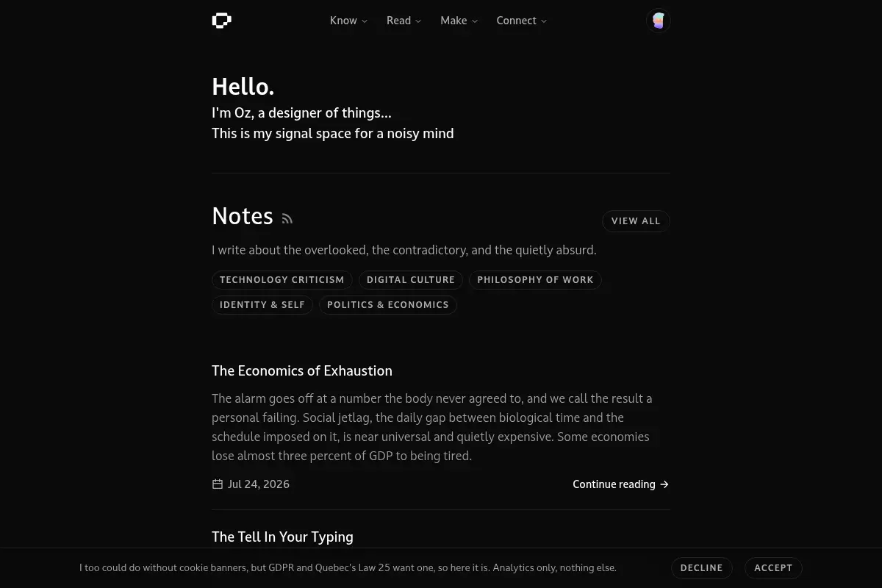Click the site logo icon
This screenshot has height=588, width=882.
tap(221, 21)
